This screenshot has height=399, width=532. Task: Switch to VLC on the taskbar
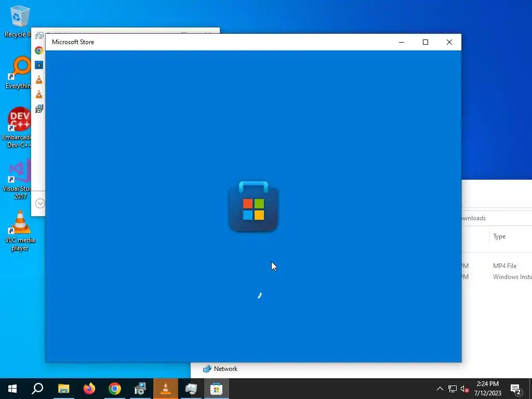click(166, 389)
